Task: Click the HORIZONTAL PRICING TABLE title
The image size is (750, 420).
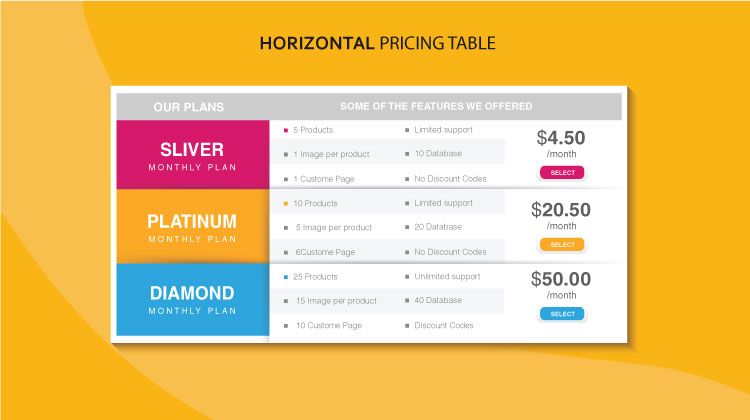Action: pos(377,43)
